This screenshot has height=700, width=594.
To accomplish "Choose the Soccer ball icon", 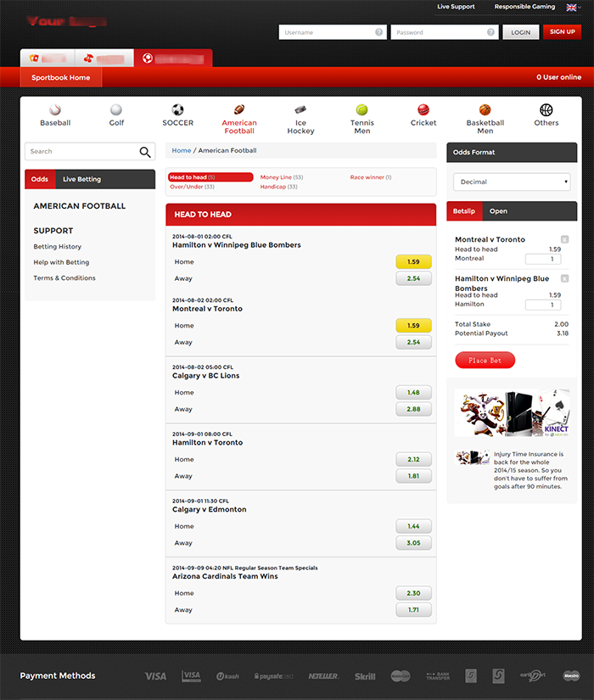I will coord(177,110).
